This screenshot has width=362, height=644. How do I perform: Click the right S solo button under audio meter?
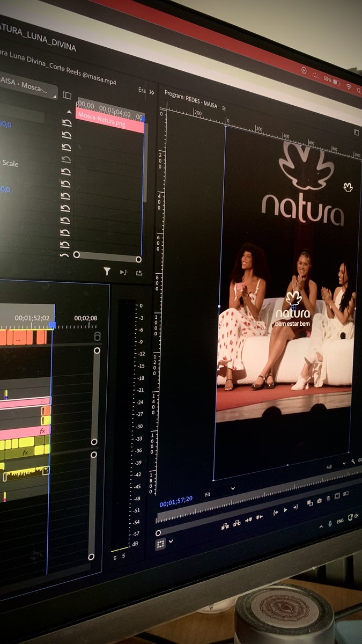[x=124, y=556]
